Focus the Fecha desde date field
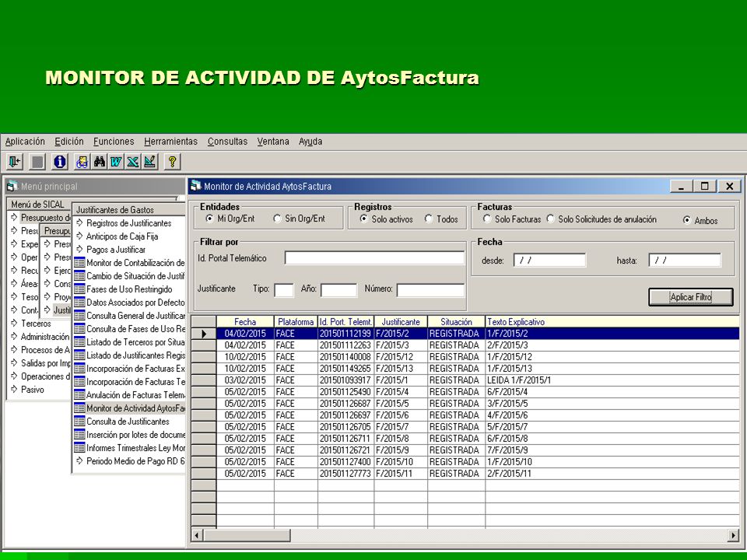This screenshot has width=747, height=560. click(550, 260)
